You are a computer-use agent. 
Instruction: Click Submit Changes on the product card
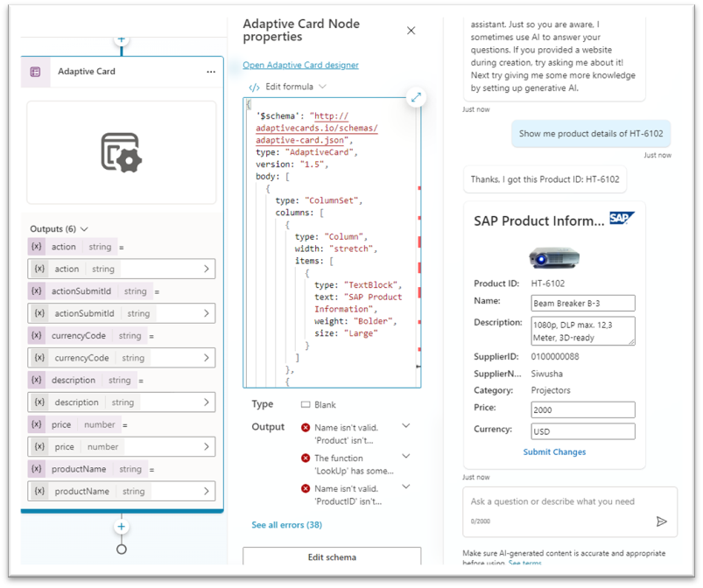click(x=554, y=451)
